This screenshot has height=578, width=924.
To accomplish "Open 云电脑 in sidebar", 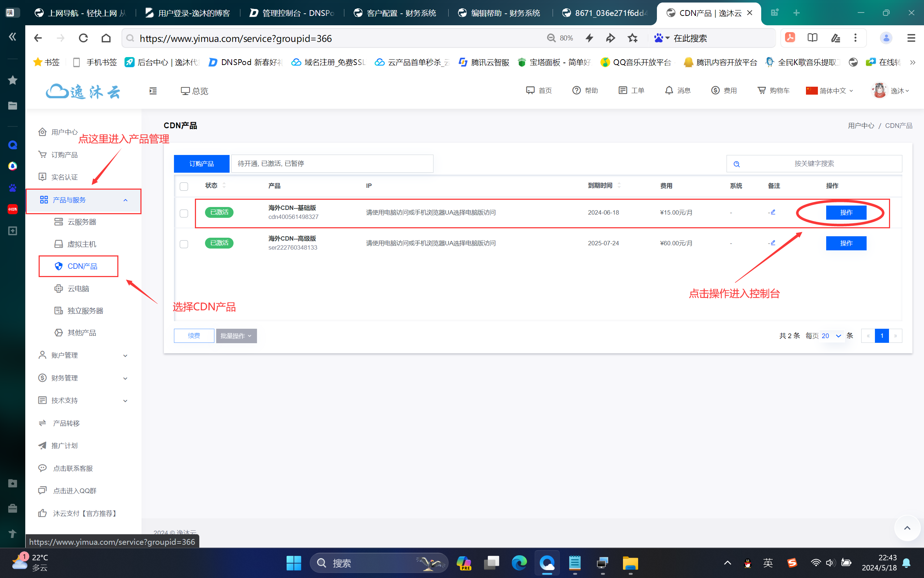I will 72,289.
